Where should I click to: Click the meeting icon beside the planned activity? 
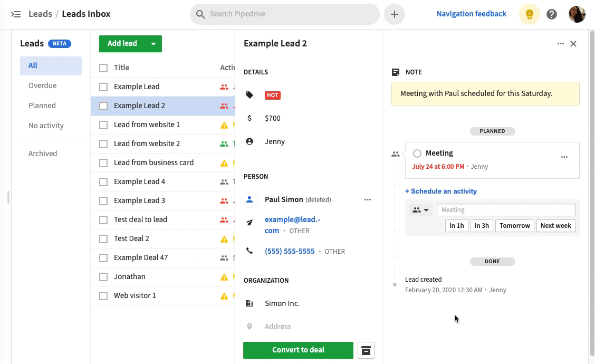coord(396,154)
